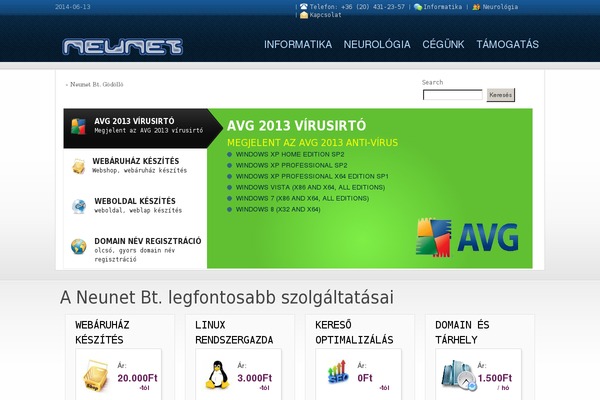Click the telephone icon in top bar

304,7
